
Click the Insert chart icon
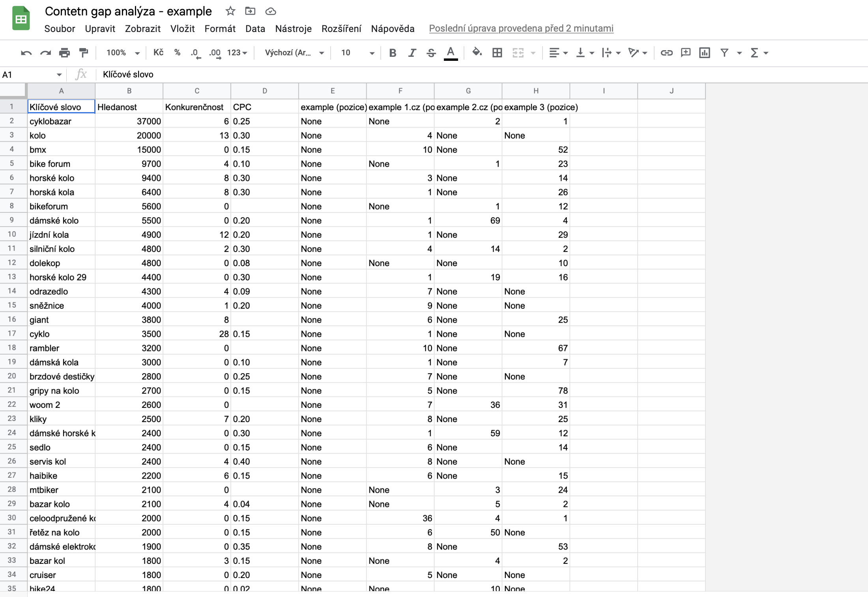pyautogui.click(x=705, y=53)
